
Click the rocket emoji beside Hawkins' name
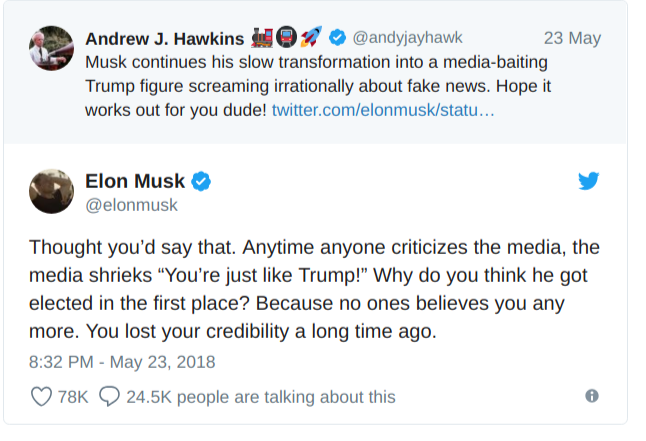[313, 39]
